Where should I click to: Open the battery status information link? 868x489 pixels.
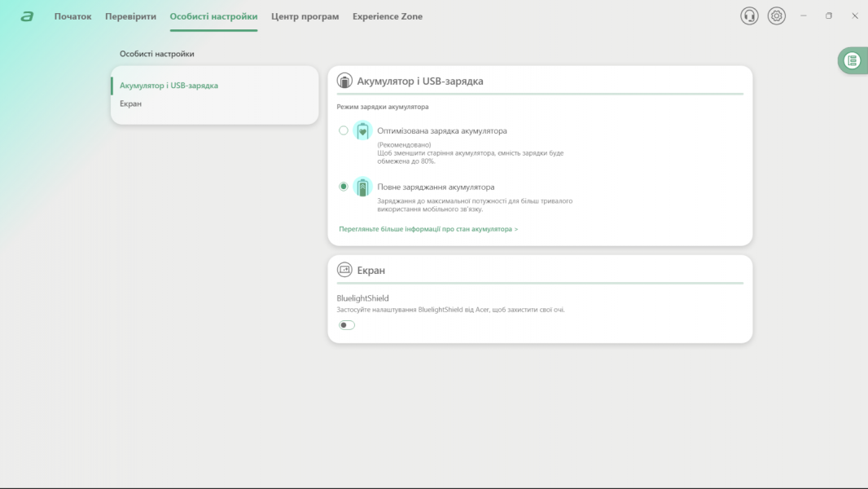[428, 229]
